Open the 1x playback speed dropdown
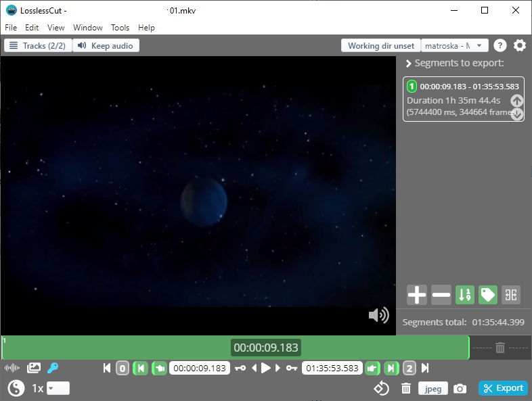 click(x=58, y=388)
